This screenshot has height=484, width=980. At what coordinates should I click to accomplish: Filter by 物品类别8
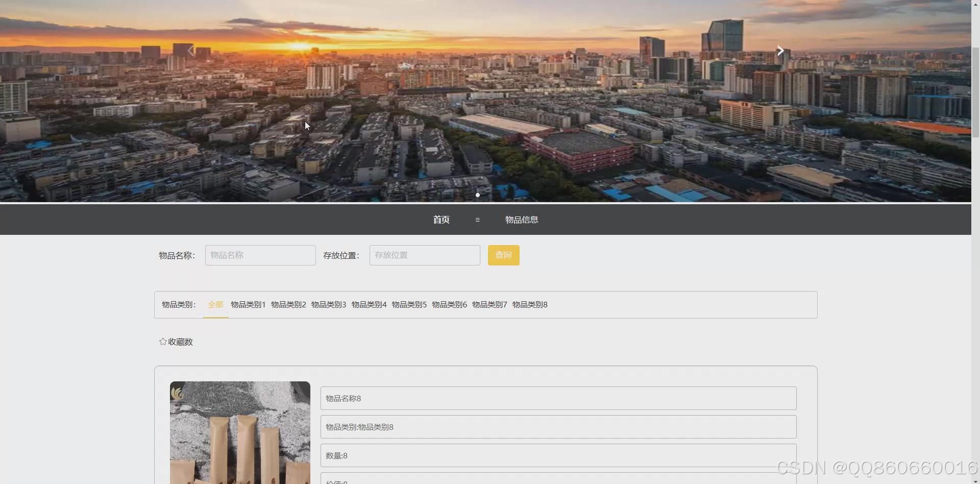(x=530, y=305)
